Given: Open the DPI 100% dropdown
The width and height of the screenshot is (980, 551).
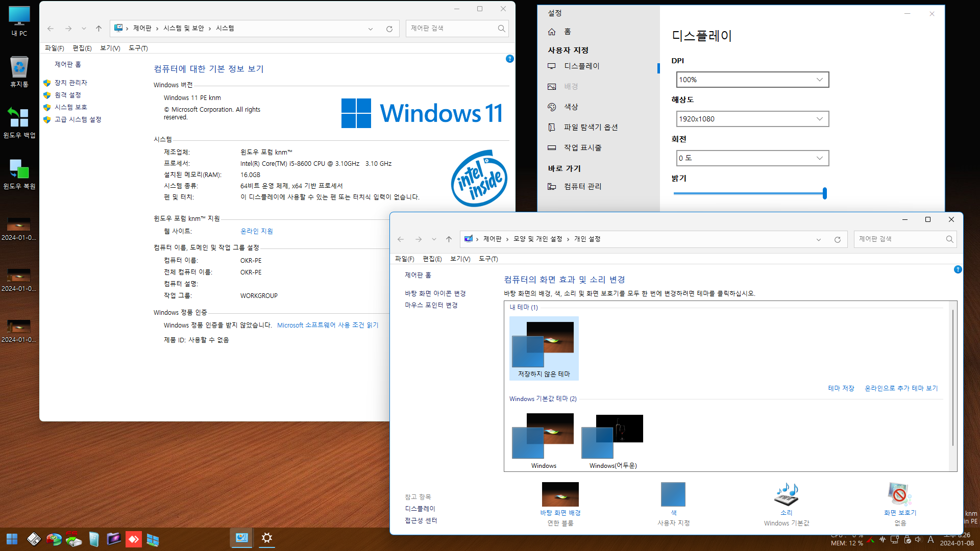Looking at the screenshot, I should pos(752,80).
